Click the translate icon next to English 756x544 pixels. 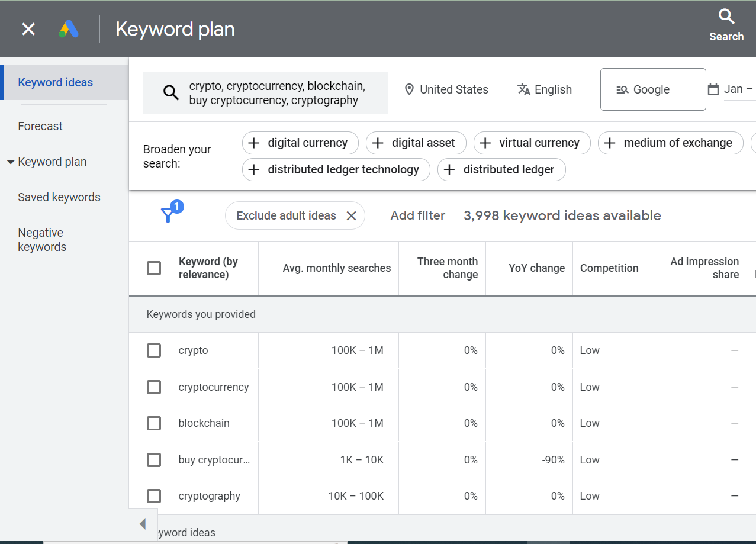click(523, 89)
